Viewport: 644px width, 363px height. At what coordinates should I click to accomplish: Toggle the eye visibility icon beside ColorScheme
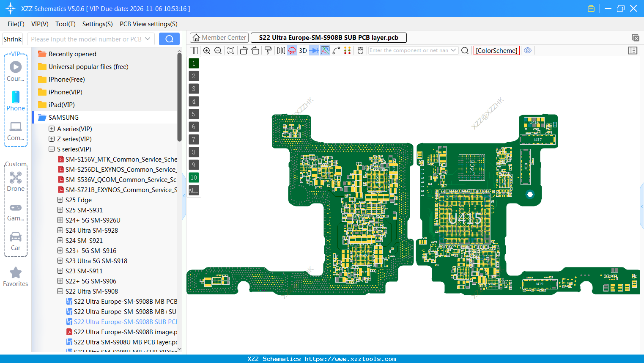tap(528, 50)
